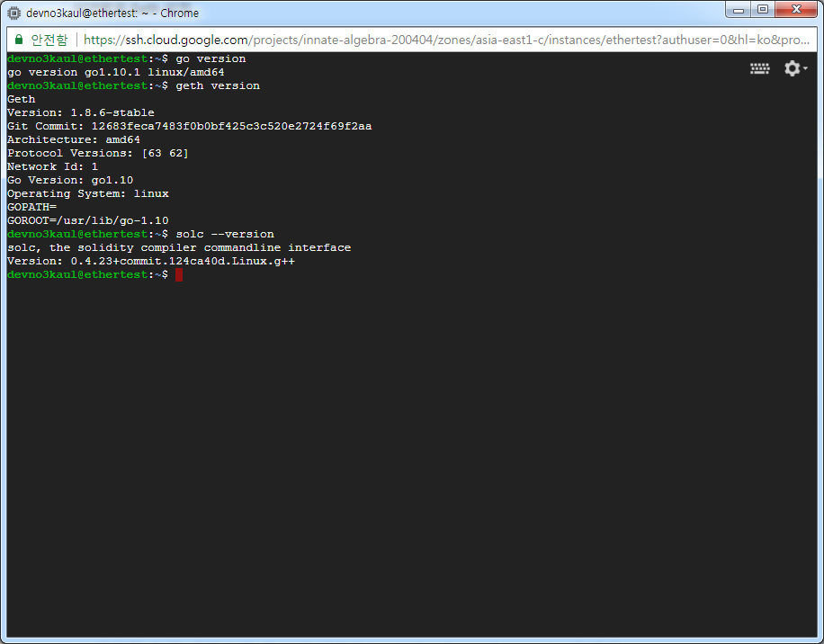This screenshot has height=644, width=824.
Task: Click the '안전함' secure label
Action: click(49, 40)
